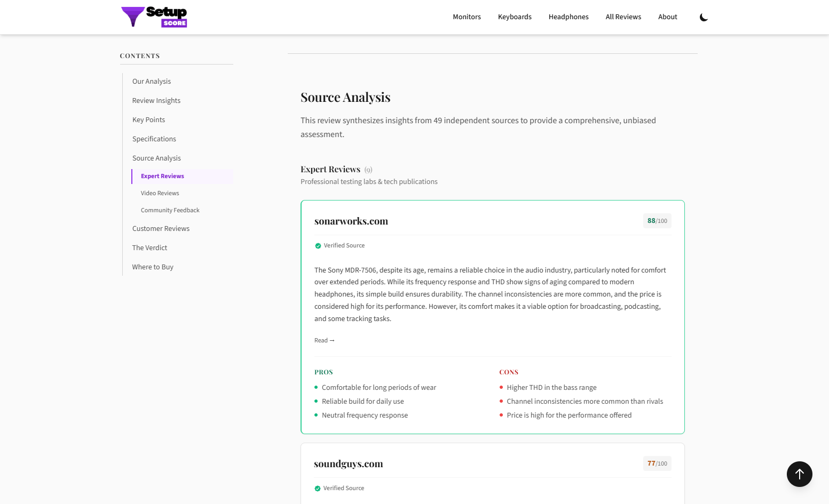Click the 88/100 score badge

tap(657, 220)
